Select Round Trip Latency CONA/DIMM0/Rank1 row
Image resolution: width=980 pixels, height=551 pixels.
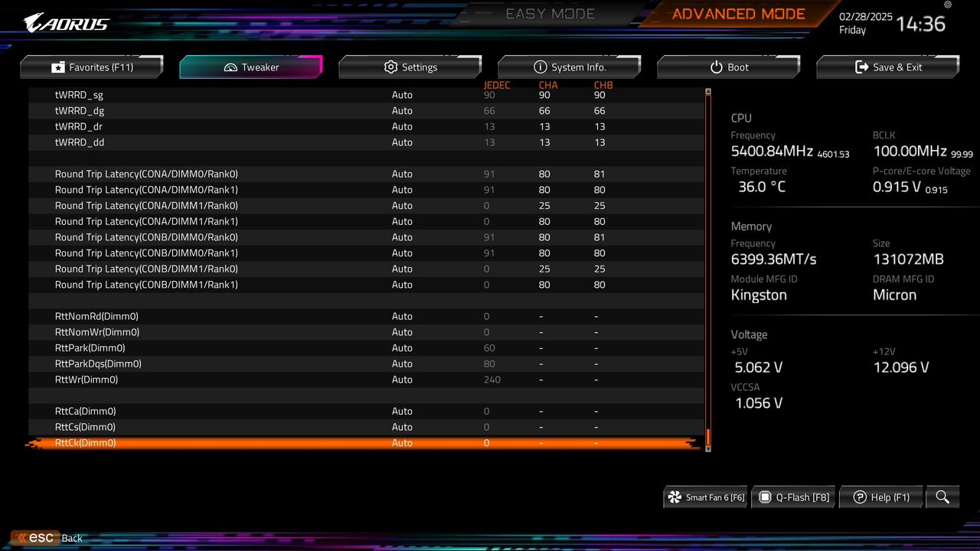(x=366, y=190)
